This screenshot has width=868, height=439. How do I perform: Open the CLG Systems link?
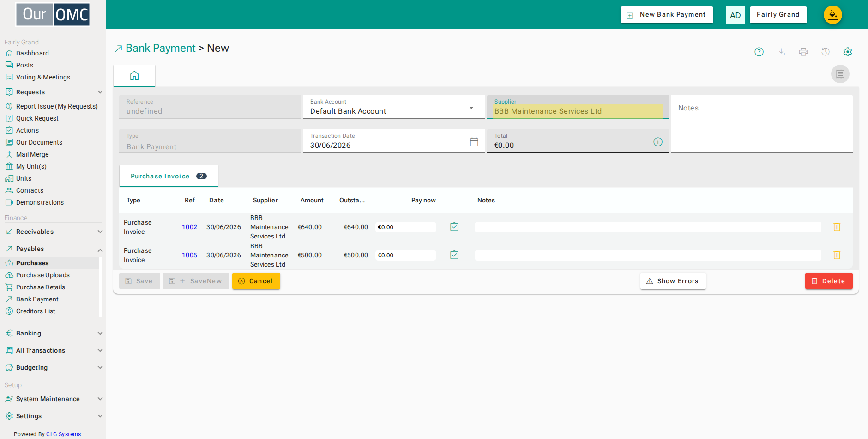coord(63,434)
